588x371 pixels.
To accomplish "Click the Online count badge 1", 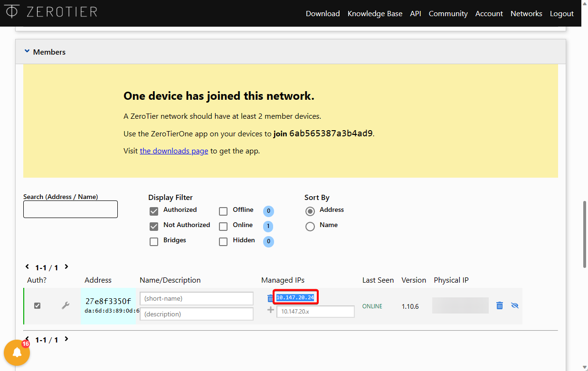I will click(x=268, y=226).
